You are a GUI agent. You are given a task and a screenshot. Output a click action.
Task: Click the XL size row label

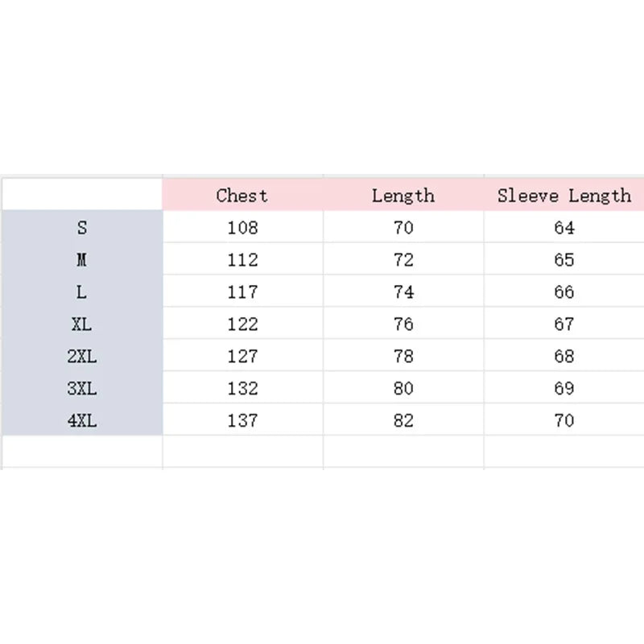pyautogui.click(x=82, y=324)
